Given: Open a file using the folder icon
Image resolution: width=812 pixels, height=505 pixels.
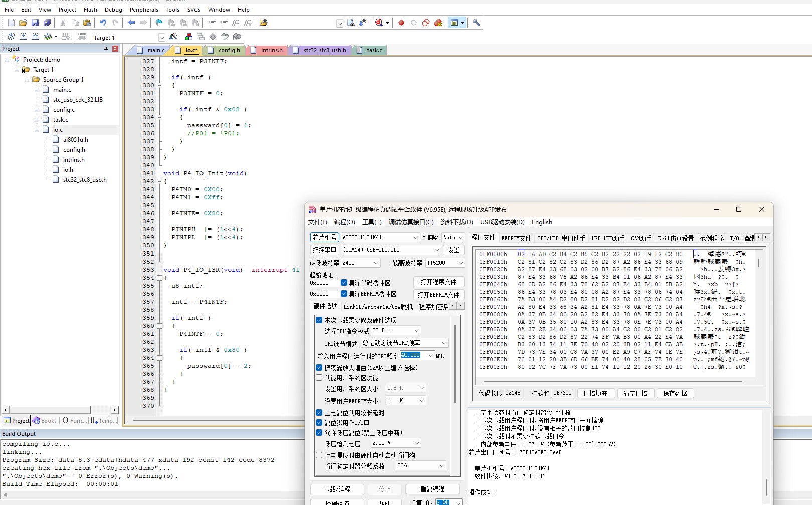Looking at the screenshot, I should [23, 23].
